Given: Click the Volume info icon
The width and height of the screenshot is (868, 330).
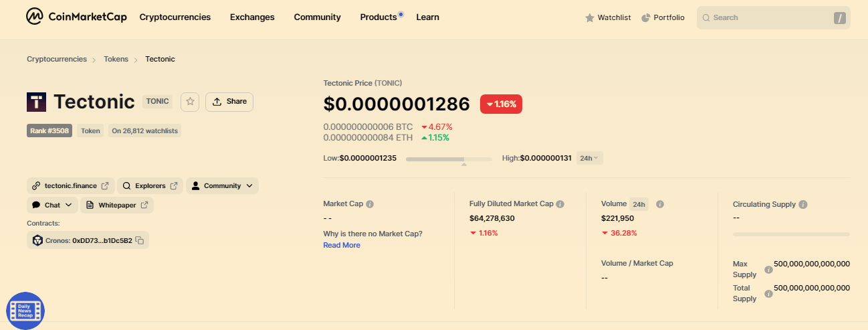Looking at the screenshot, I should (660, 204).
